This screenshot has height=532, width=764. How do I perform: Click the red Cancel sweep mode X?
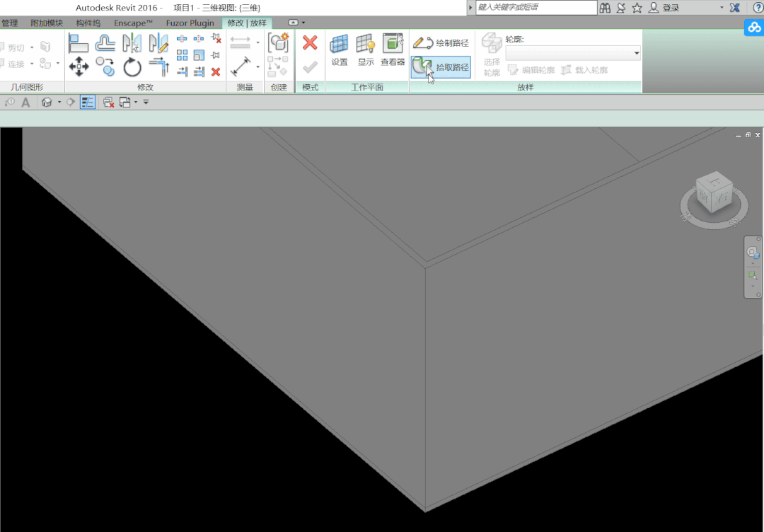[310, 42]
